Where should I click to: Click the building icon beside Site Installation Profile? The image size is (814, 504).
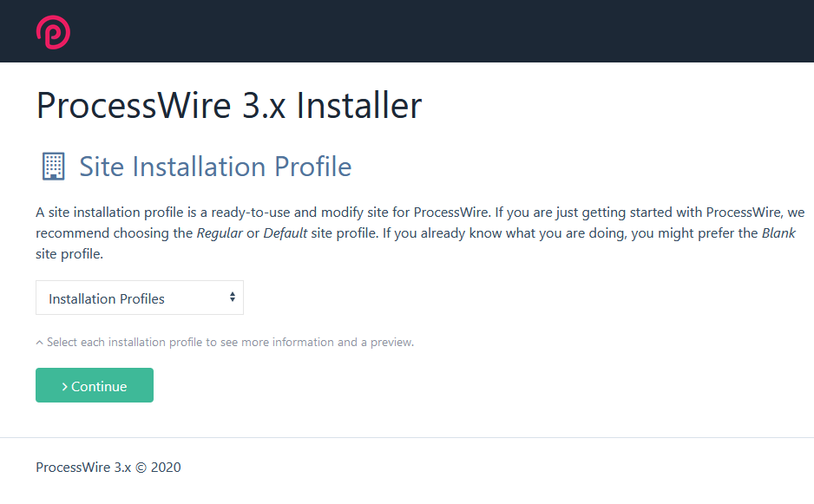pos(53,166)
